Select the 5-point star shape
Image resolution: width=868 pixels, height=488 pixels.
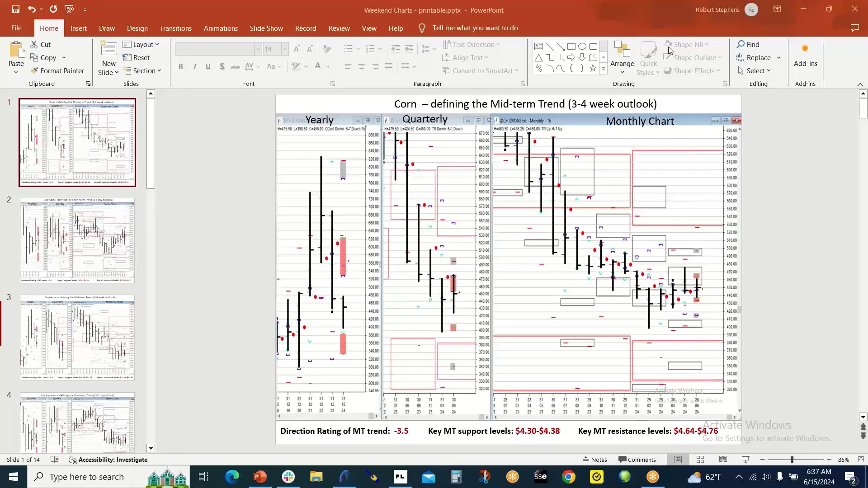(x=593, y=68)
